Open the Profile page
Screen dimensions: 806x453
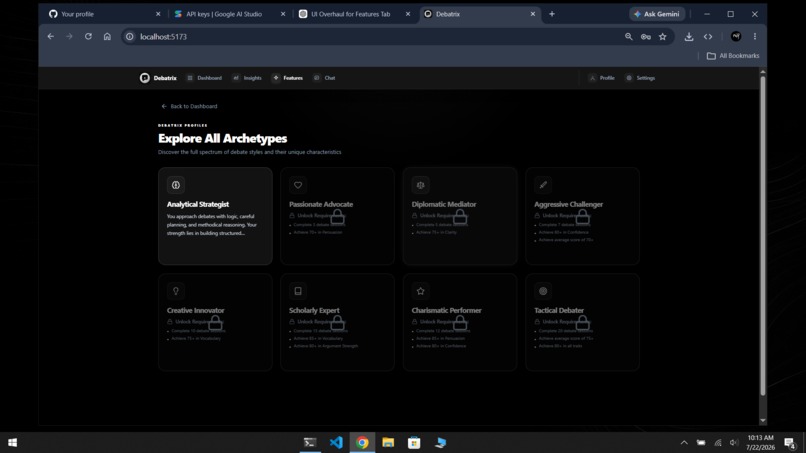602,78
